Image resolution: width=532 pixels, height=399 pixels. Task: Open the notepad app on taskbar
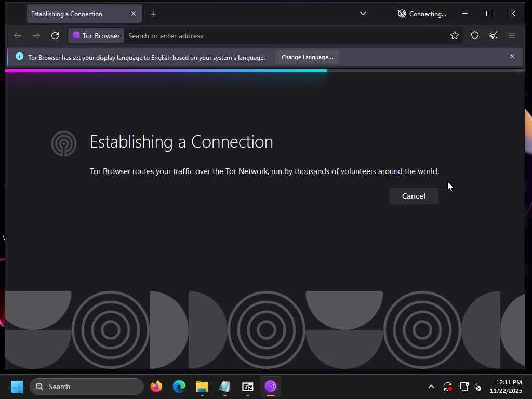(x=224, y=387)
